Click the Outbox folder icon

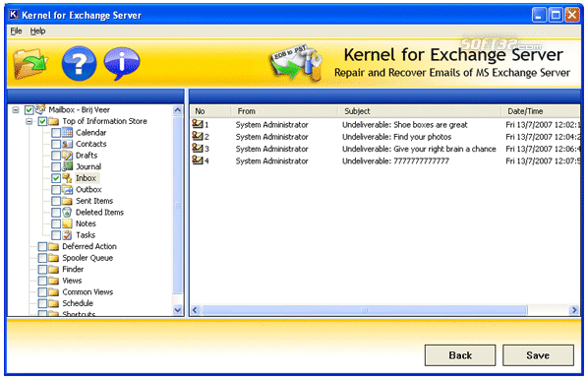tap(67, 189)
